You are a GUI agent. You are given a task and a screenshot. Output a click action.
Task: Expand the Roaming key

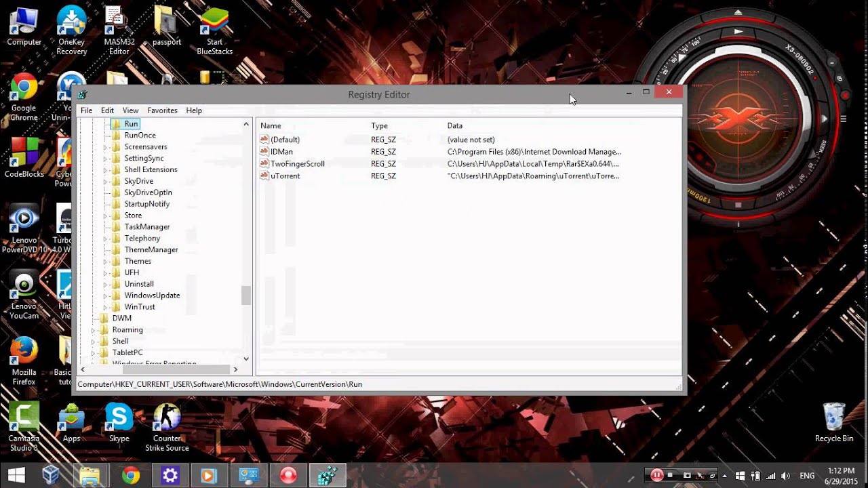click(x=93, y=330)
